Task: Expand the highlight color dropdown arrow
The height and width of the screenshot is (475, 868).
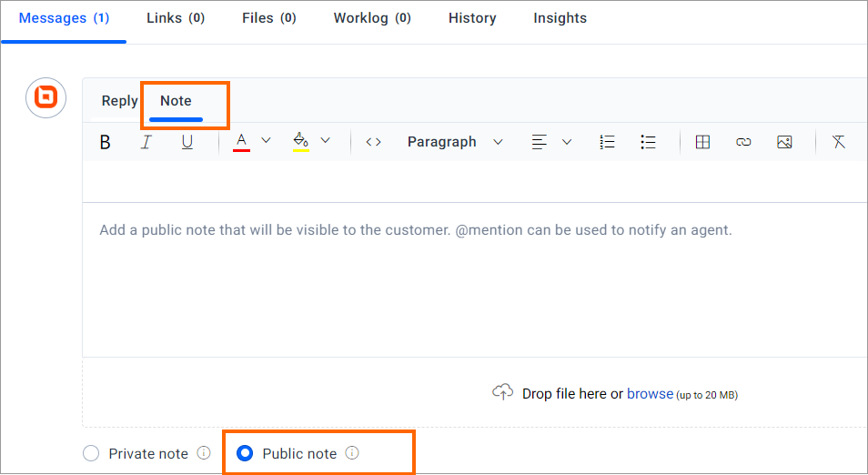Action: 326,141
